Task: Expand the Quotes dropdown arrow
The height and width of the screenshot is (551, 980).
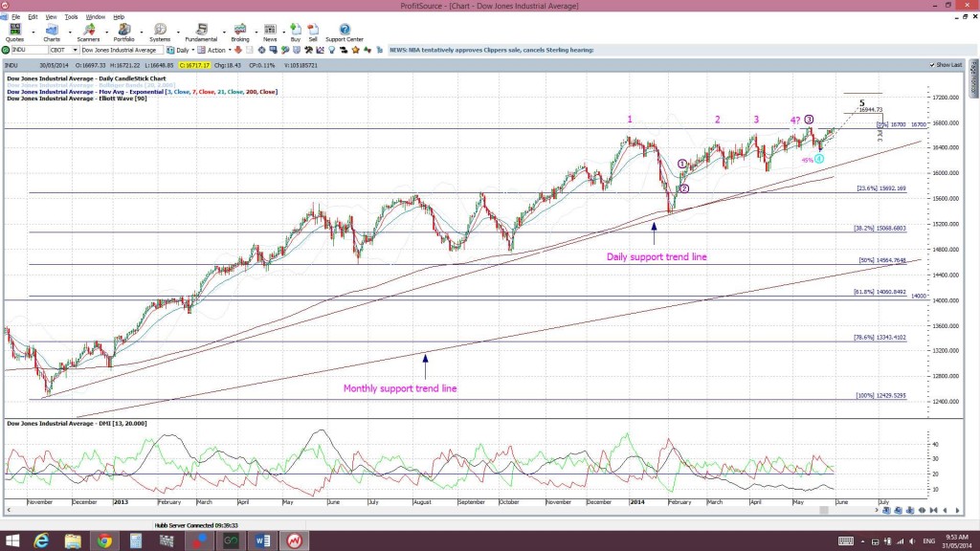Action: [x=33, y=32]
